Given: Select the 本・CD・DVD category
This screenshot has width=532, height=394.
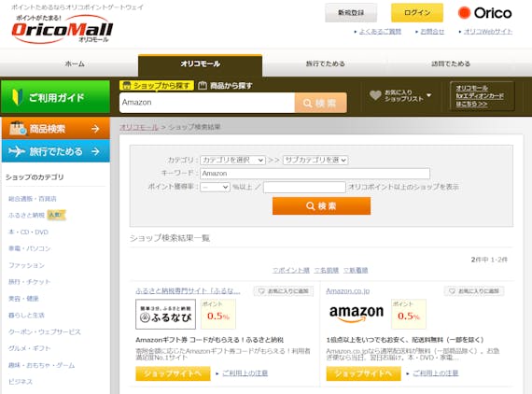Looking at the screenshot, I should (x=29, y=232).
